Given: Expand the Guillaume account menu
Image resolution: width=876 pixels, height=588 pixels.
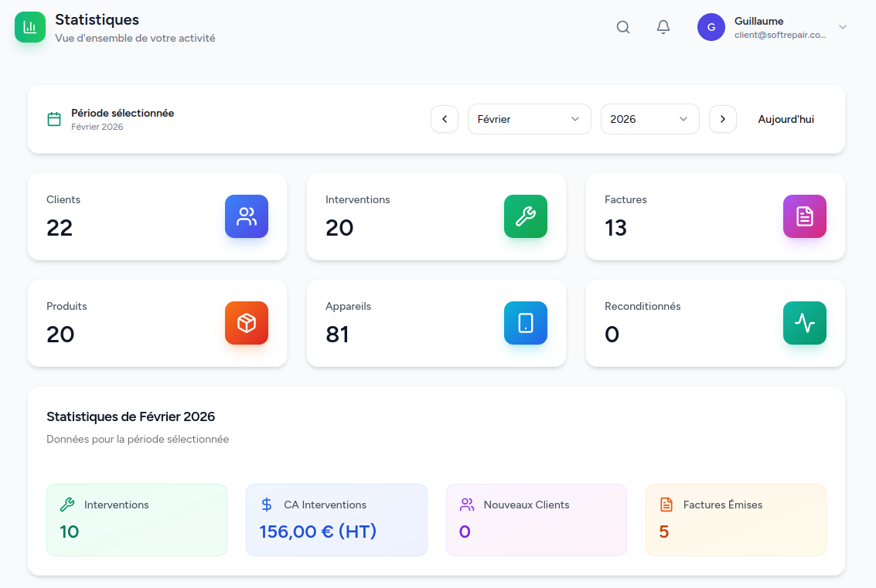Looking at the screenshot, I should [842, 27].
